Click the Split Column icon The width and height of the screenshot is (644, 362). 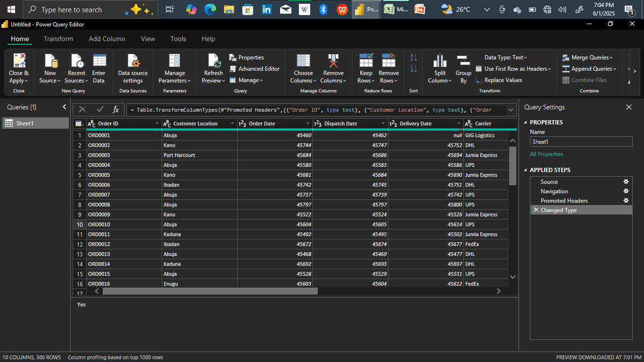pos(440,60)
